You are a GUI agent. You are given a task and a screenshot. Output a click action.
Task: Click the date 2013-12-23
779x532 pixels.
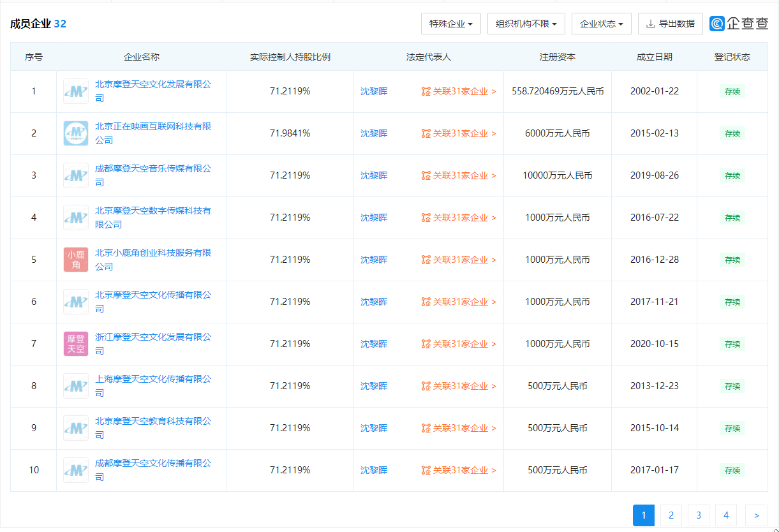coord(655,386)
